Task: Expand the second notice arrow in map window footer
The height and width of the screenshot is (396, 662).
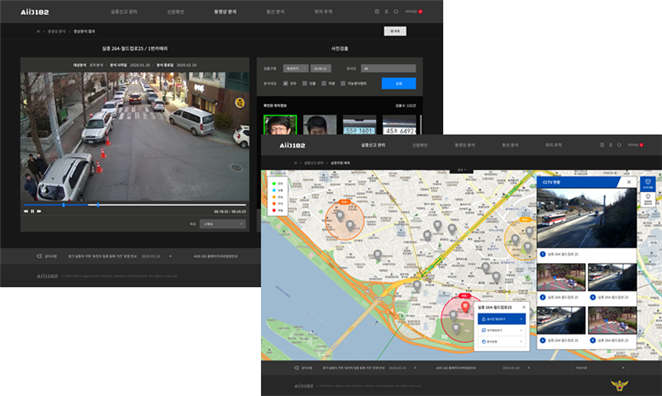Action: pyautogui.click(x=529, y=368)
